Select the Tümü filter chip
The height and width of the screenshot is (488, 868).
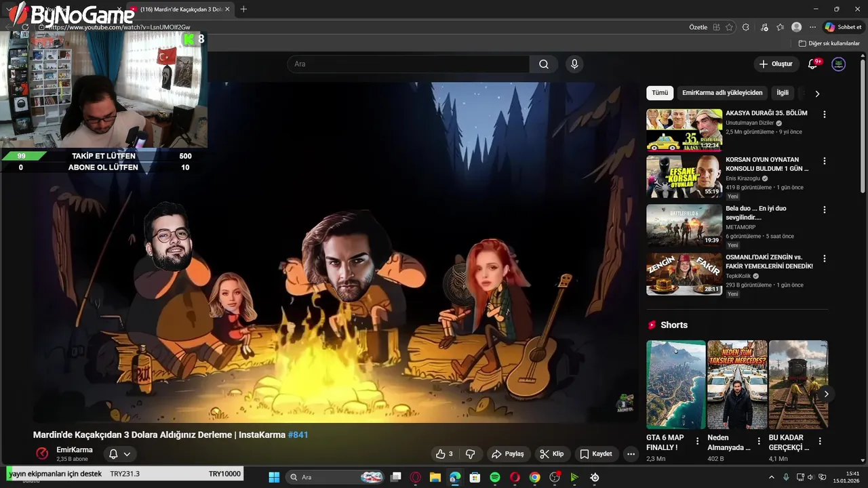(x=660, y=93)
